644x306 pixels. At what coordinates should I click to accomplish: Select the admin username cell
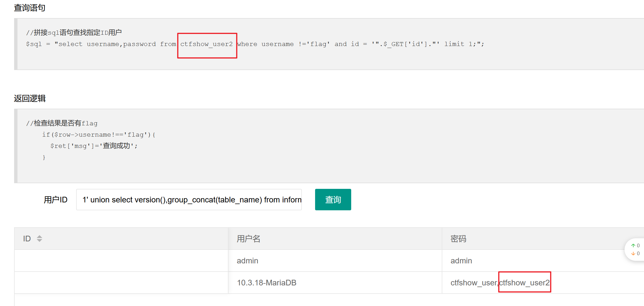(x=247, y=261)
